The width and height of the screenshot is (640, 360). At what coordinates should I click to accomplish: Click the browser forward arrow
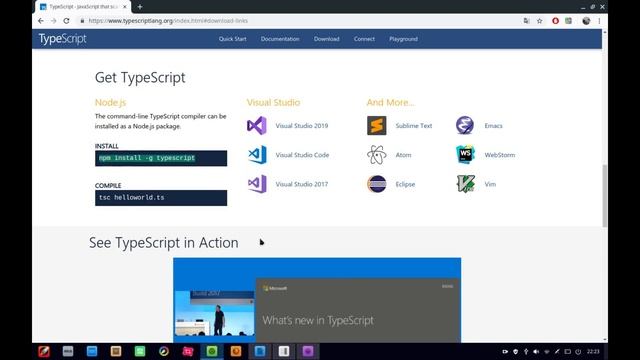pyautogui.click(x=53, y=21)
